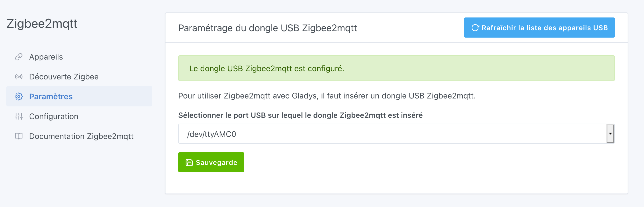Select the sliders icon beside Configuration

(x=19, y=116)
